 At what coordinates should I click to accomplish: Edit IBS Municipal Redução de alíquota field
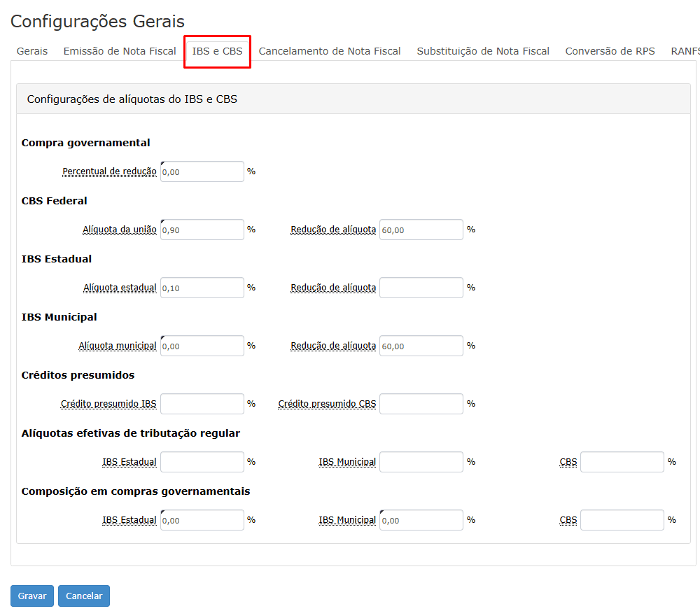(x=421, y=346)
